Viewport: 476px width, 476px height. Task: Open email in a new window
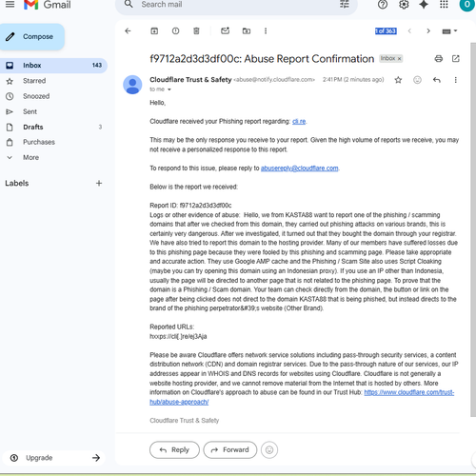pos(456,58)
